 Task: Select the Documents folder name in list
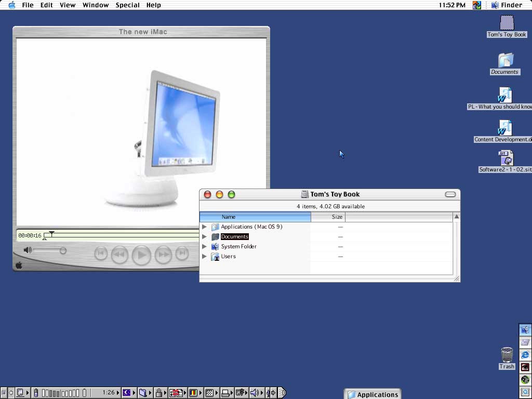235,236
